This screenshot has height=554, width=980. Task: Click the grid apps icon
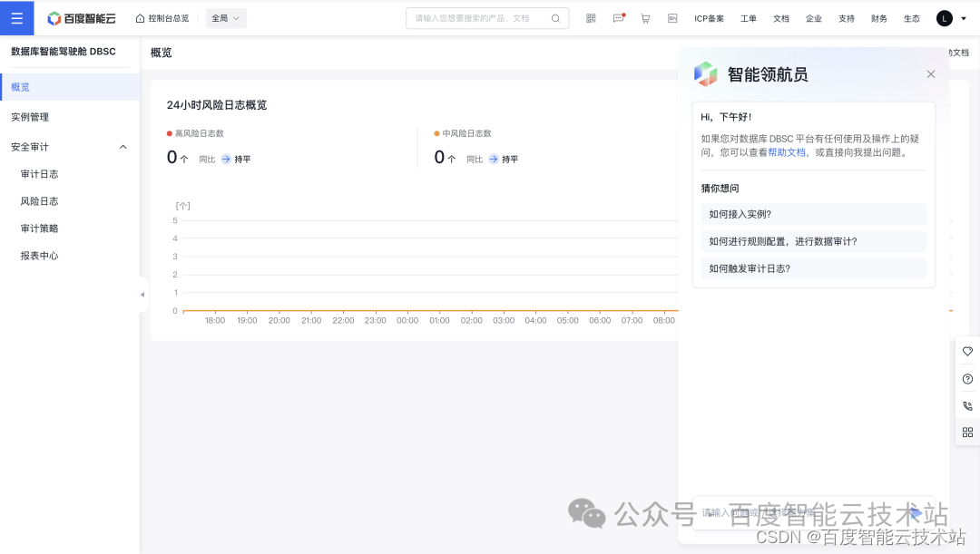pyautogui.click(x=967, y=433)
